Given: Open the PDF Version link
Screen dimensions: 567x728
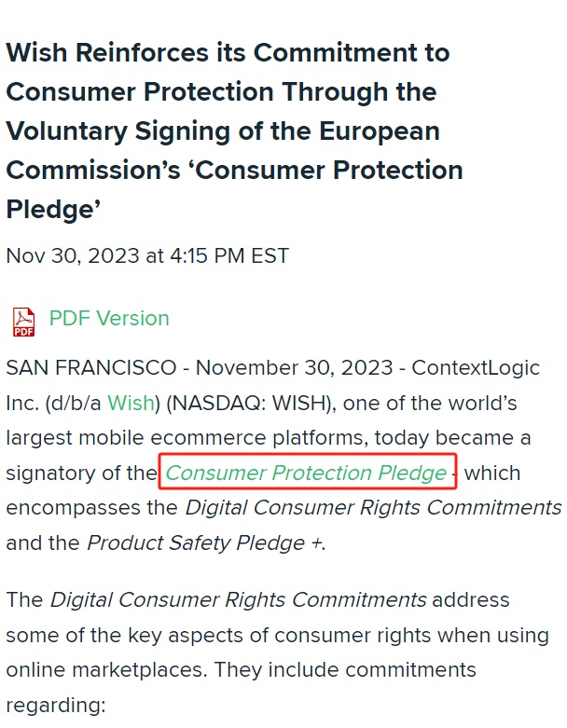Looking at the screenshot, I should 109,319.
